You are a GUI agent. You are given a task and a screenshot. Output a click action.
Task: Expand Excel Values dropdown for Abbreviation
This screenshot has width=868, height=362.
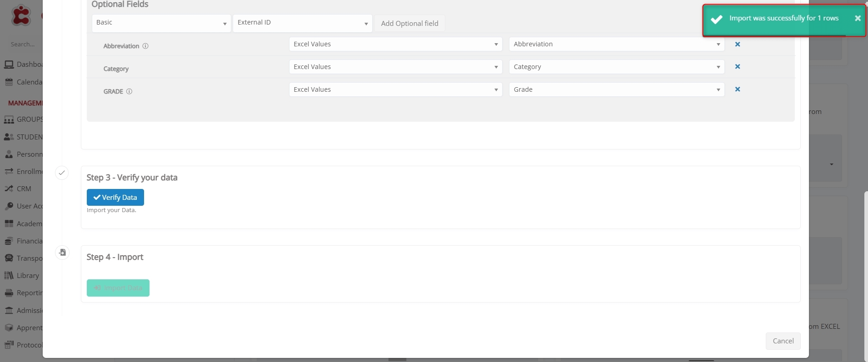click(x=395, y=44)
